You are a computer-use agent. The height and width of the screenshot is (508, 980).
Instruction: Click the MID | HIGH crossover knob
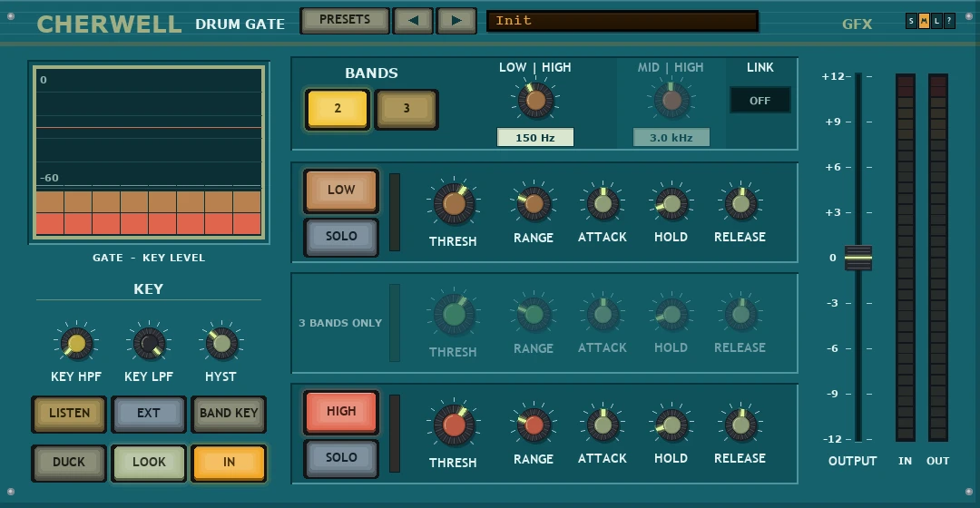(671, 100)
